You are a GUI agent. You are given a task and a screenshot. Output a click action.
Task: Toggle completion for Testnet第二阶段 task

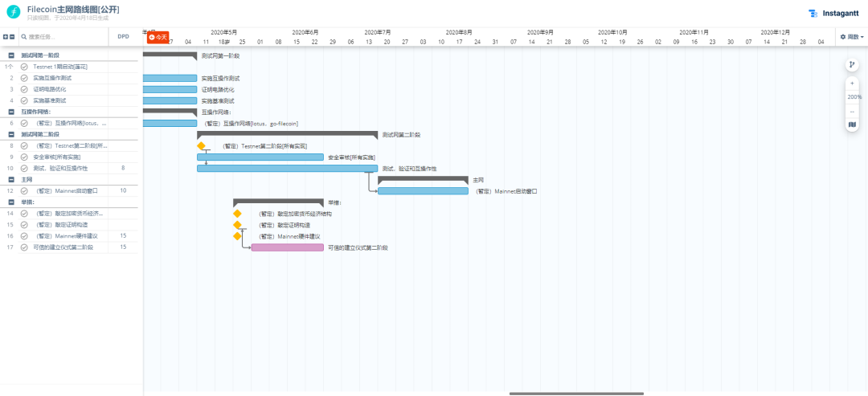[x=24, y=146]
